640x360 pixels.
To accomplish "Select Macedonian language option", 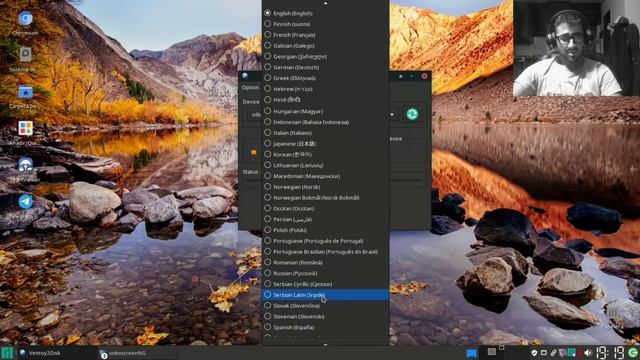I will 325,176.
